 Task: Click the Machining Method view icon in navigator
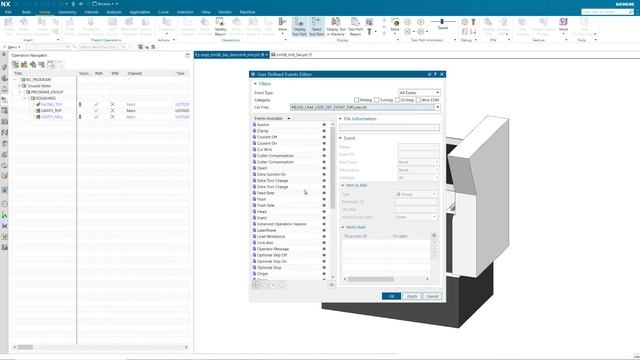click(41, 64)
